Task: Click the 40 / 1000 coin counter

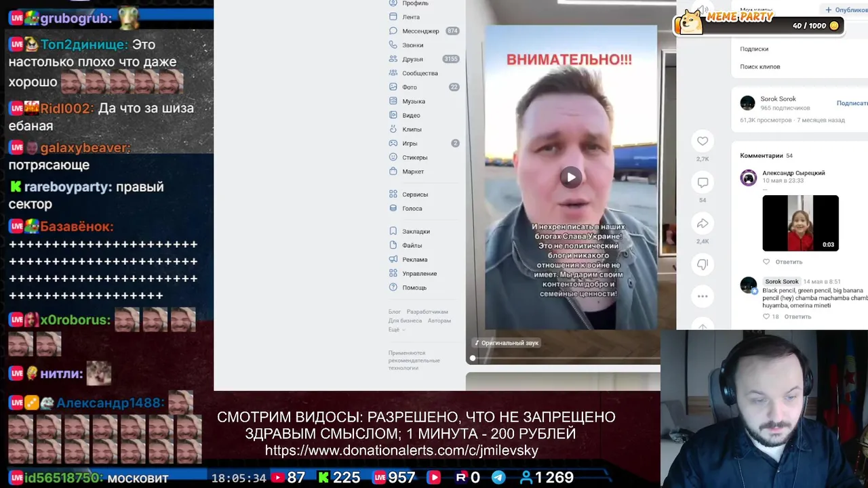Action: coord(816,26)
